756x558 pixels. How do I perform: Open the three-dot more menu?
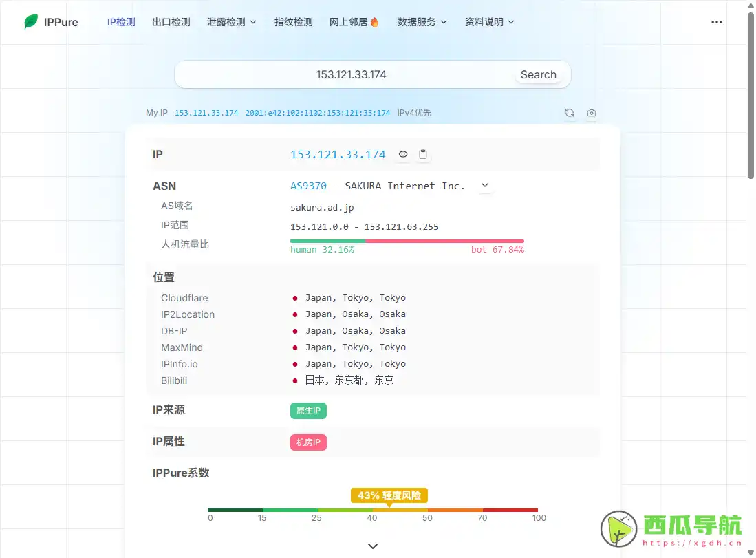(x=717, y=22)
